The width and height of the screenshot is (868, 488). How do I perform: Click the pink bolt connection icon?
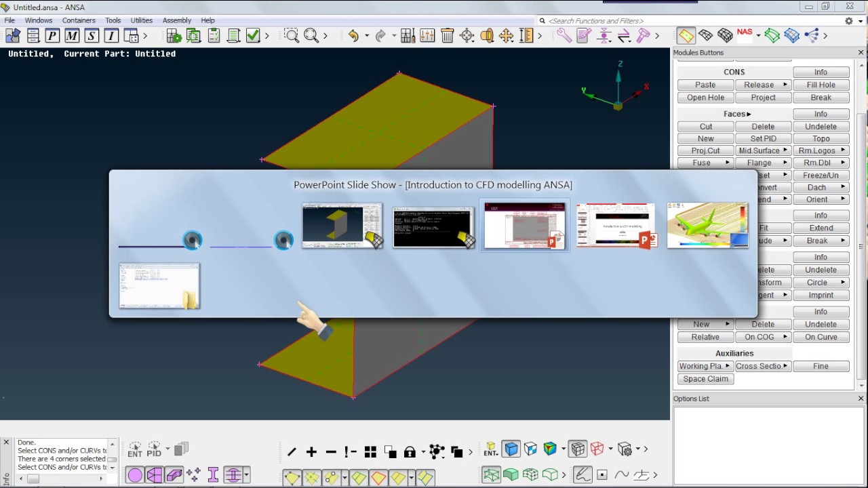pyautogui.click(x=644, y=36)
